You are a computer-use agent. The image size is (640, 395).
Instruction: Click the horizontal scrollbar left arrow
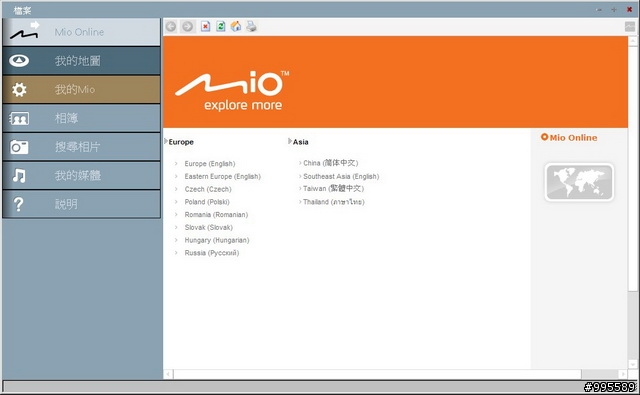(169, 374)
